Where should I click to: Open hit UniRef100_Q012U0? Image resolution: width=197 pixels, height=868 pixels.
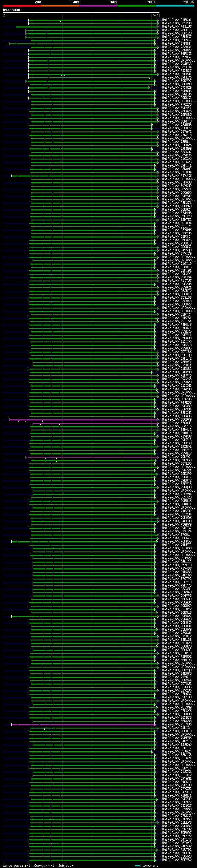(x=176, y=23)
